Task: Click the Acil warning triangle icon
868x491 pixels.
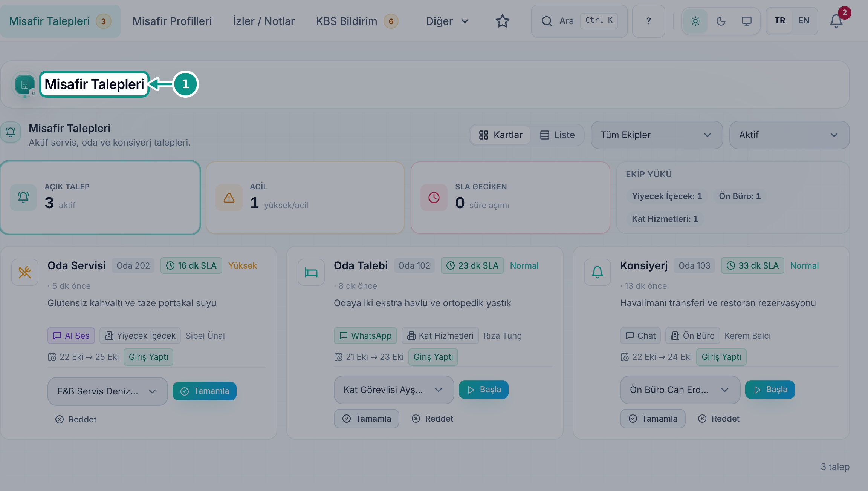Action: (x=229, y=197)
